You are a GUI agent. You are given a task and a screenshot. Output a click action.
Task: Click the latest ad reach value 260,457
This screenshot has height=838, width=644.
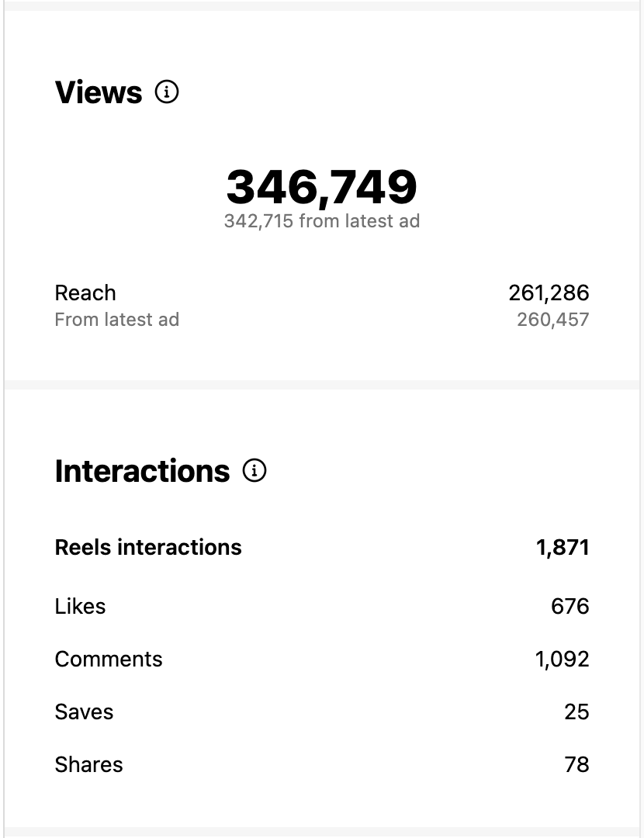click(552, 319)
